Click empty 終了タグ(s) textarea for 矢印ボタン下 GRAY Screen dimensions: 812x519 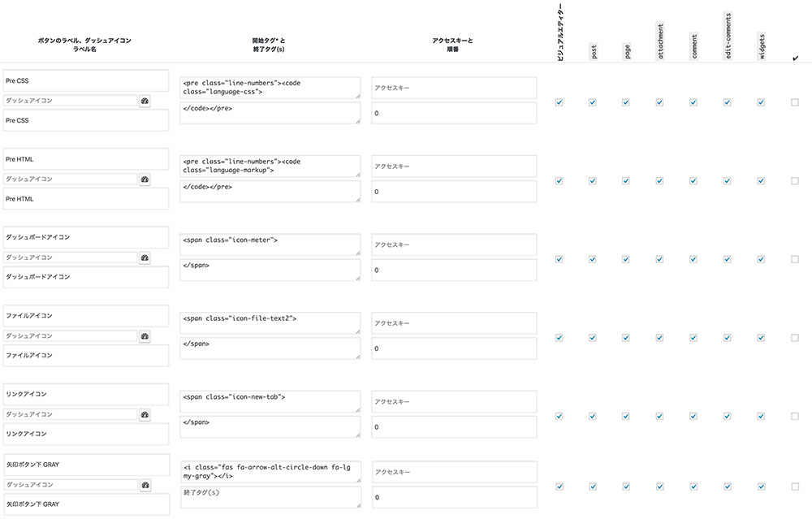[x=270, y=497]
